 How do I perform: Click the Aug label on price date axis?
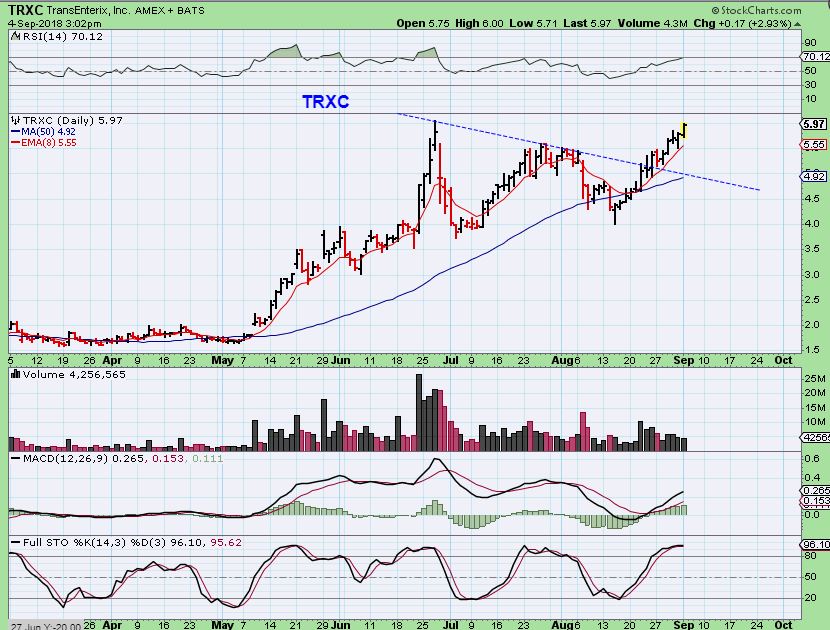coord(562,360)
